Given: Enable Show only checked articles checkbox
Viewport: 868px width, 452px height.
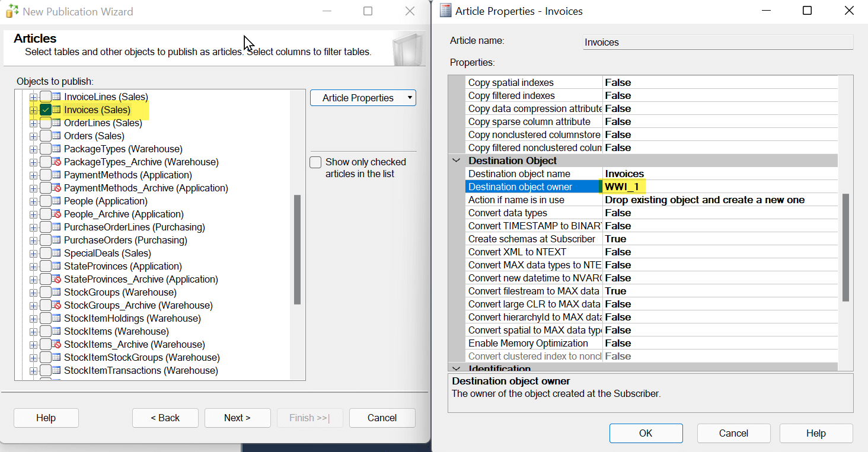Looking at the screenshot, I should tap(316, 162).
